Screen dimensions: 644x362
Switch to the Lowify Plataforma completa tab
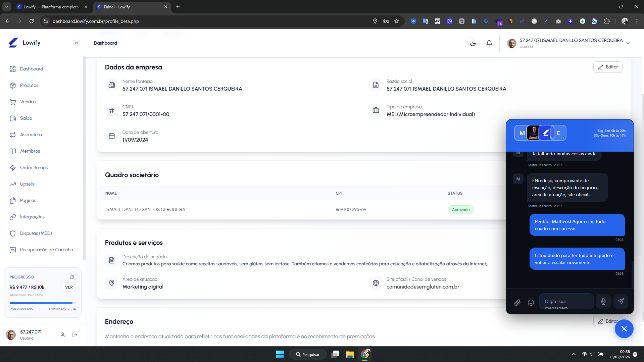pyautogui.click(x=51, y=7)
